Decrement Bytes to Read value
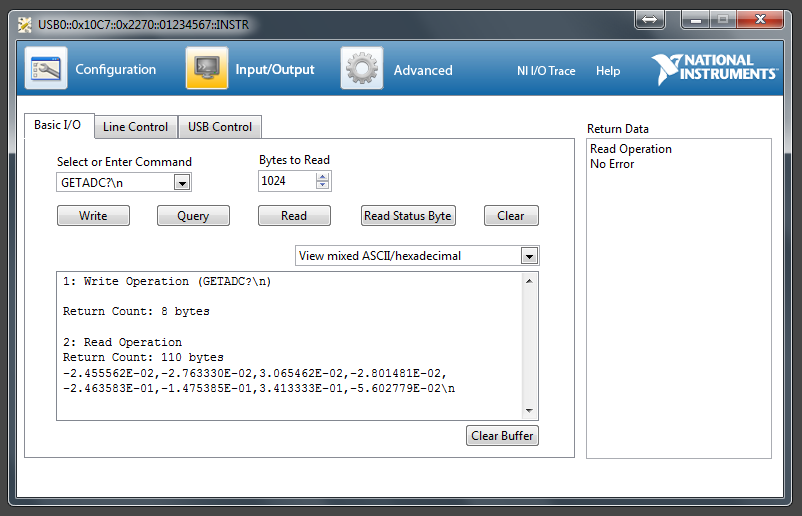Viewport: 802px width, 516px height. point(322,185)
